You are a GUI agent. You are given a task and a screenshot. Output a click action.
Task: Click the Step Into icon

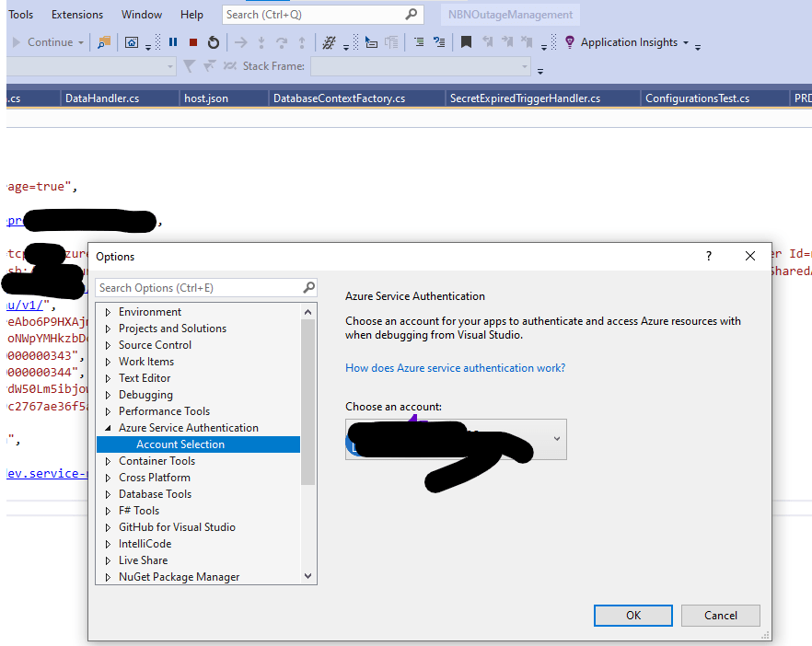pyautogui.click(x=261, y=42)
